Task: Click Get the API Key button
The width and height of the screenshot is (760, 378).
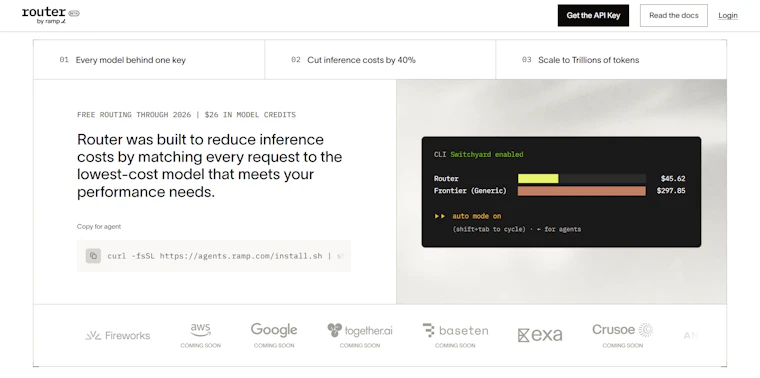Action: 593,16
